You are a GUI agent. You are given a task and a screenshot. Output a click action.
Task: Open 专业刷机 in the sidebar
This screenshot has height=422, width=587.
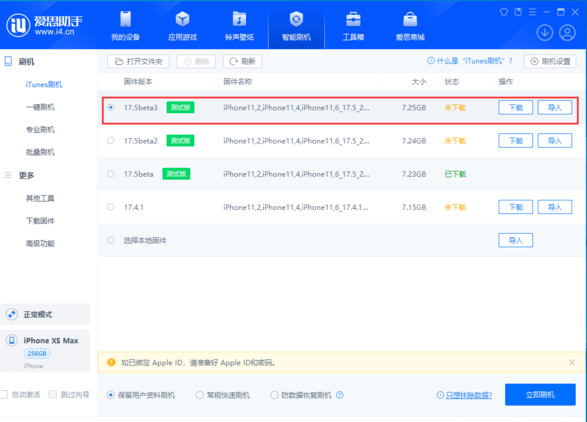click(40, 130)
